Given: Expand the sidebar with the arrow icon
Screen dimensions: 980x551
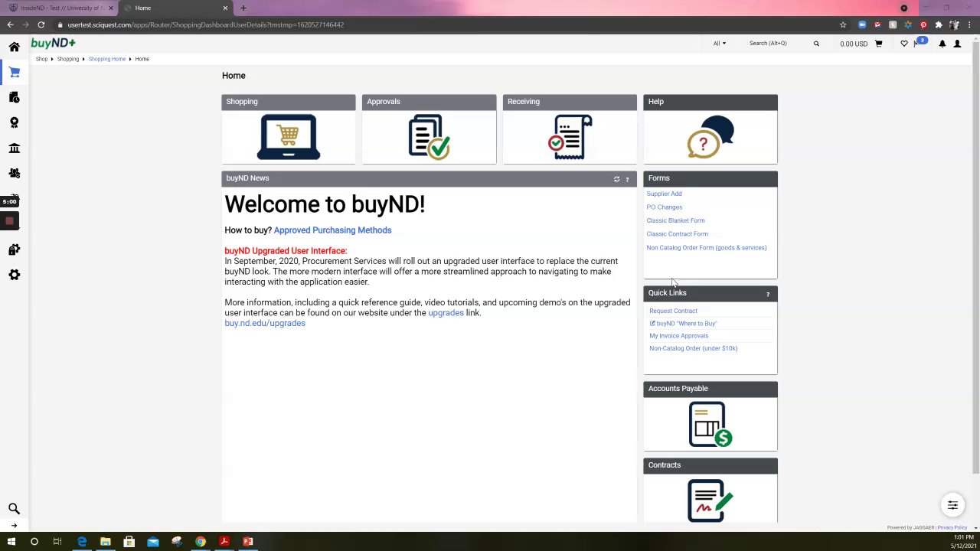Looking at the screenshot, I should pyautogui.click(x=14, y=526).
